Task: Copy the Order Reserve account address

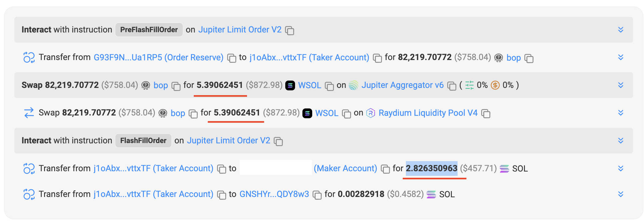Action: click(x=232, y=58)
